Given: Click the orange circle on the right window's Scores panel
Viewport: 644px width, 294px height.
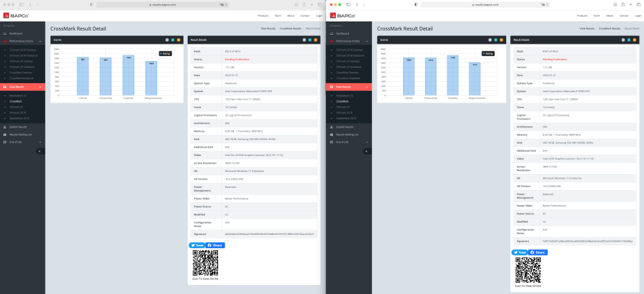Looking at the screenshot, I should pos(501,40).
